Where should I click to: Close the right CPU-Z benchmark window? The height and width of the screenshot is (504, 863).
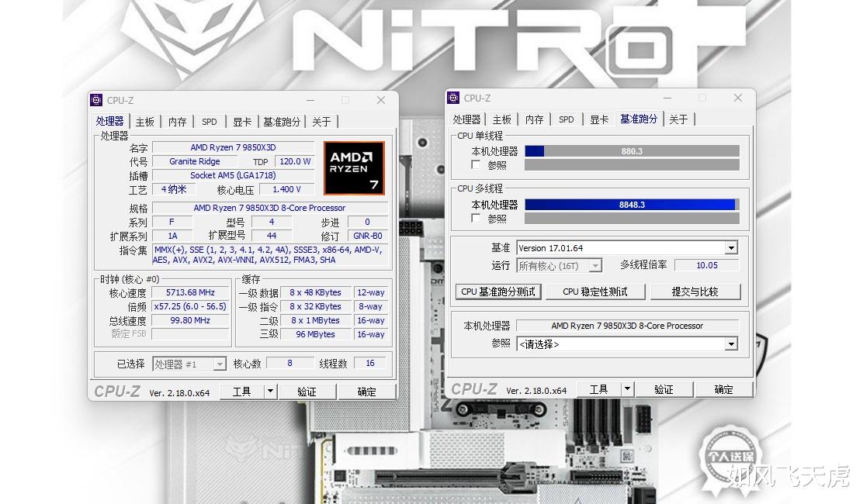pyautogui.click(x=738, y=98)
